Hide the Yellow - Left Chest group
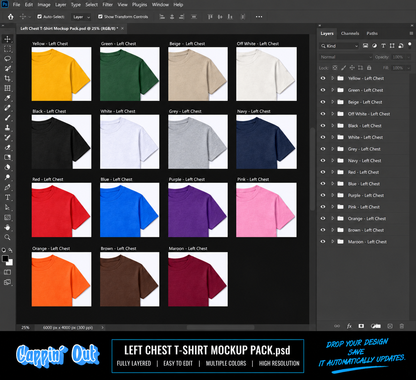Viewport: 416px width, 380px height. 323,78
